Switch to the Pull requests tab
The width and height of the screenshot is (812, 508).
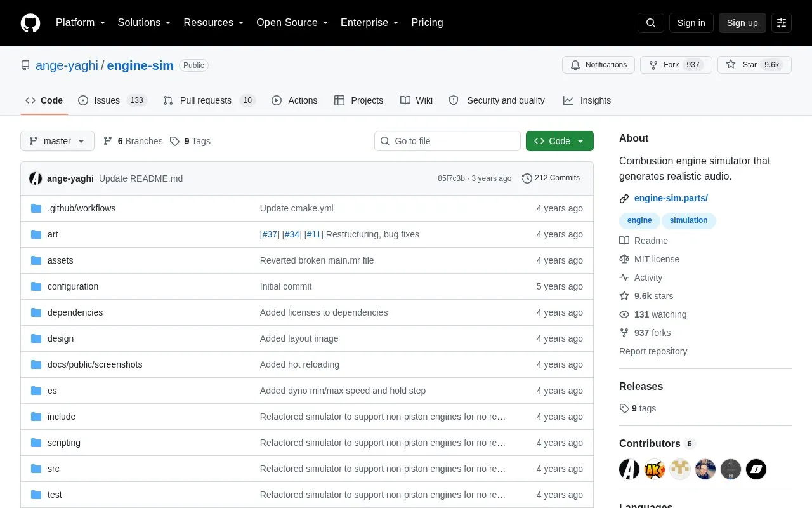[209, 100]
